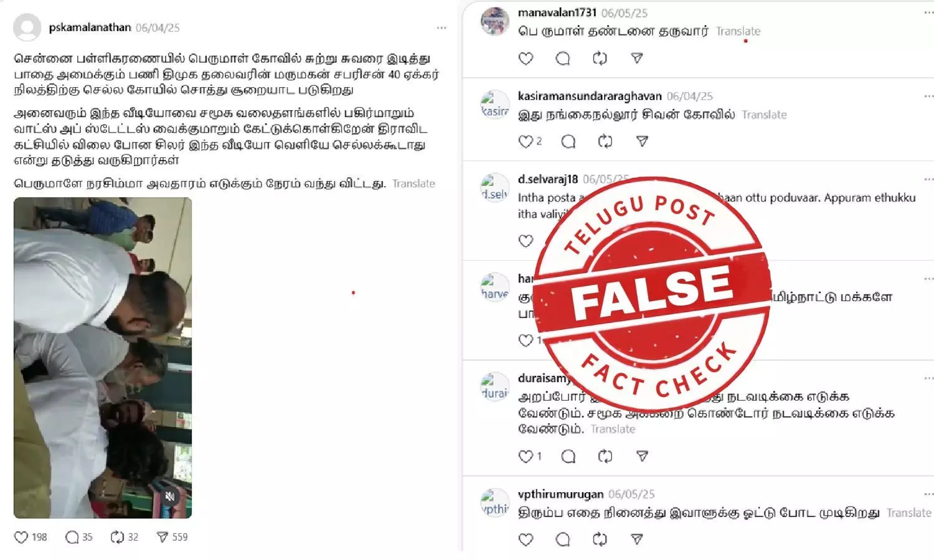Reply to the manavalan1731 comment
The height and width of the screenshot is (560, 934).
click(563, 58)
